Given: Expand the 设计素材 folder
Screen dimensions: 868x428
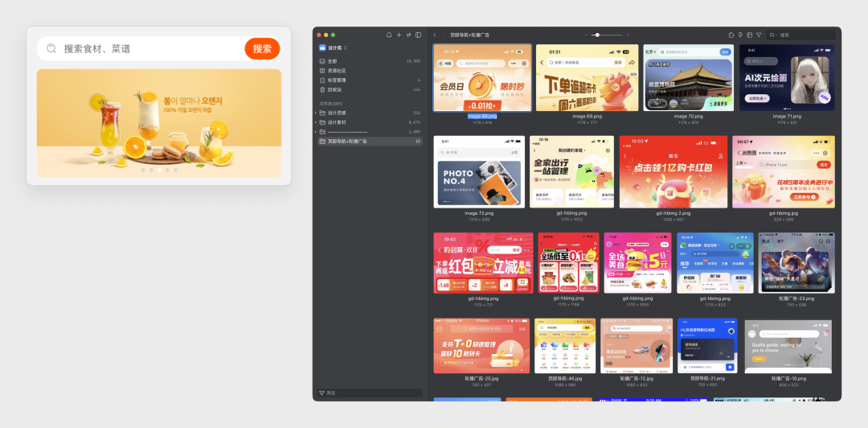Looking at the screenshot, I should [x=316, y=122].
